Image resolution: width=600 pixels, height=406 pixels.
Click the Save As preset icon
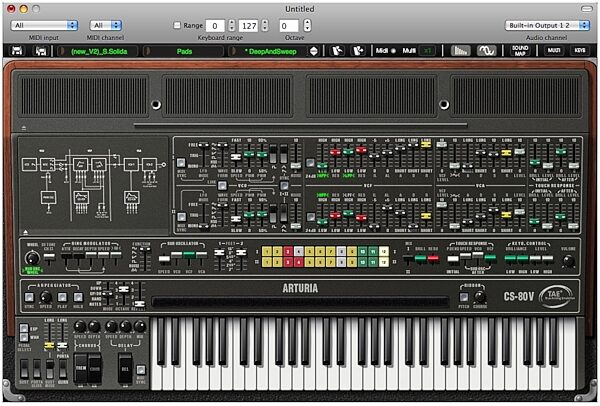41,51
